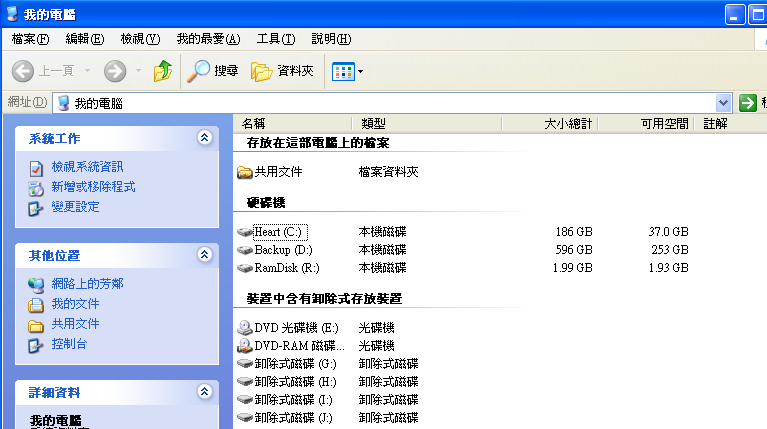Click the green Go arrow button

point(747,103)
